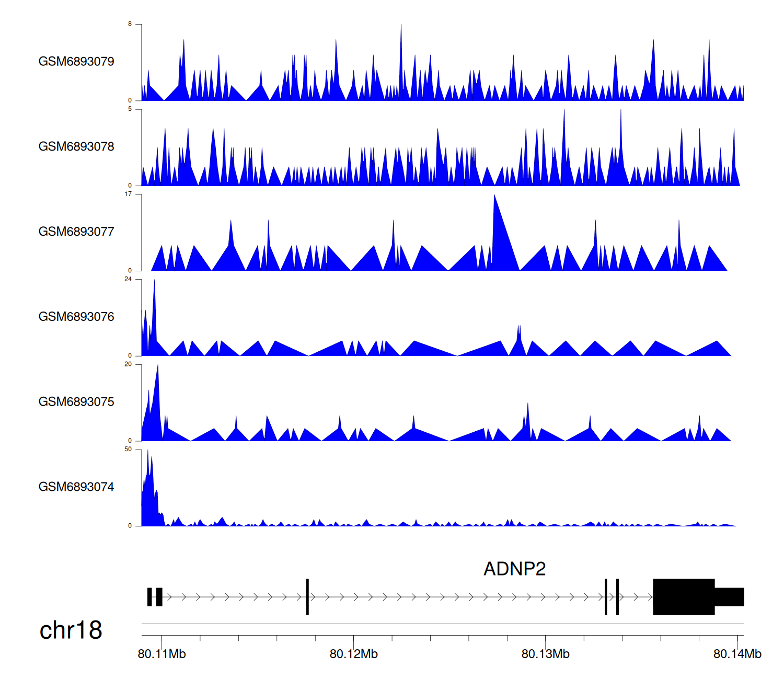Select the 80.12Mb position on the axis
784x690 pixels.
353,654
